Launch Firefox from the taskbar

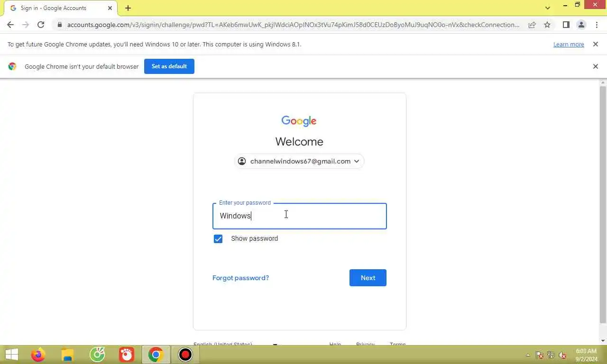pyautogui.click(x=38, y=355)
